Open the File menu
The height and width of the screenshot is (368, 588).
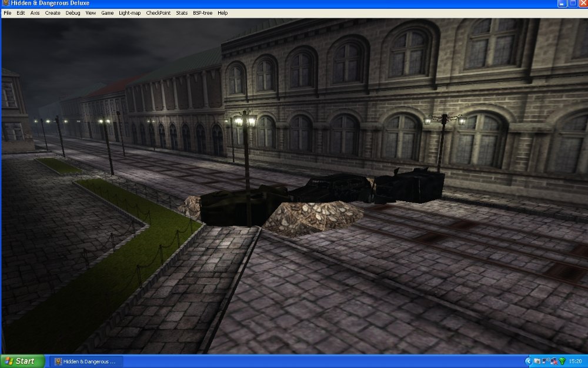(7, 13)
